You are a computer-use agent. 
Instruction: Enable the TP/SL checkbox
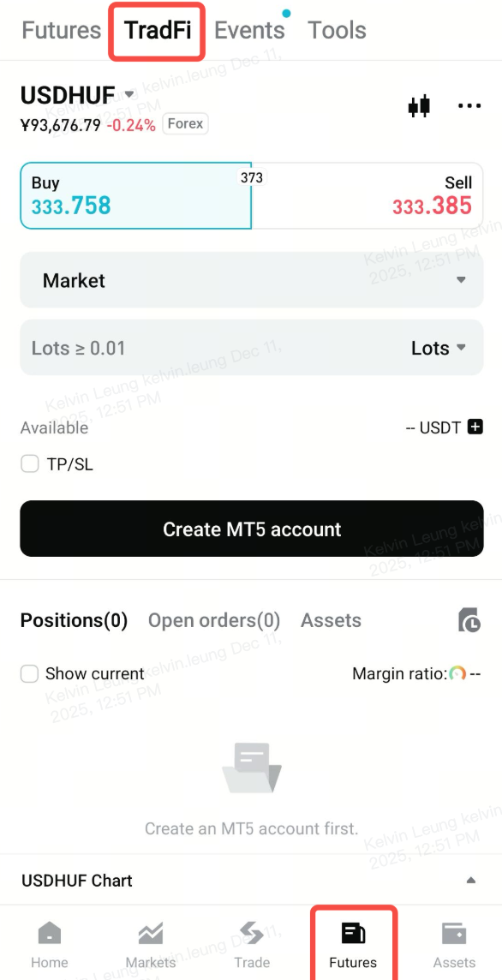point(30,463)
